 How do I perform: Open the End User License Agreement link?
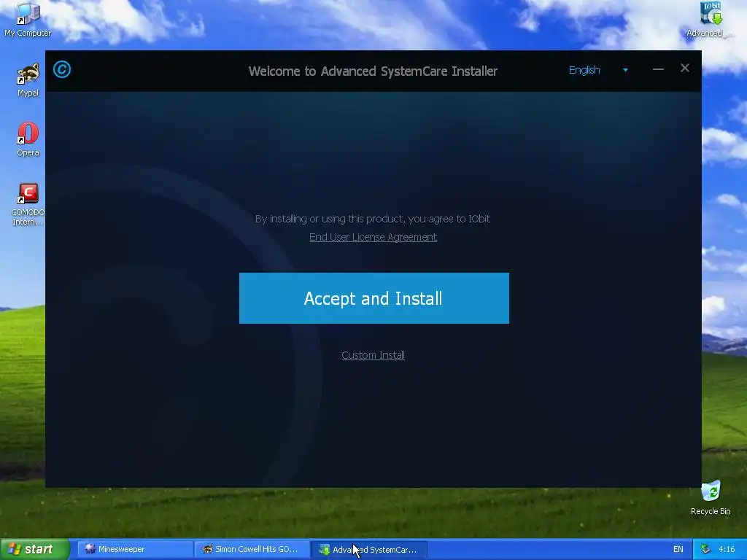click(373, 237)
